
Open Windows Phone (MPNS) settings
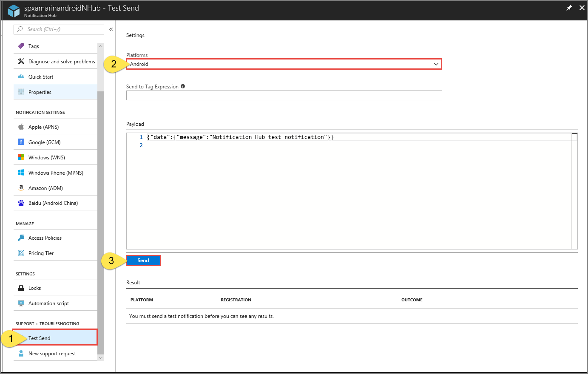tap(21, 172)
